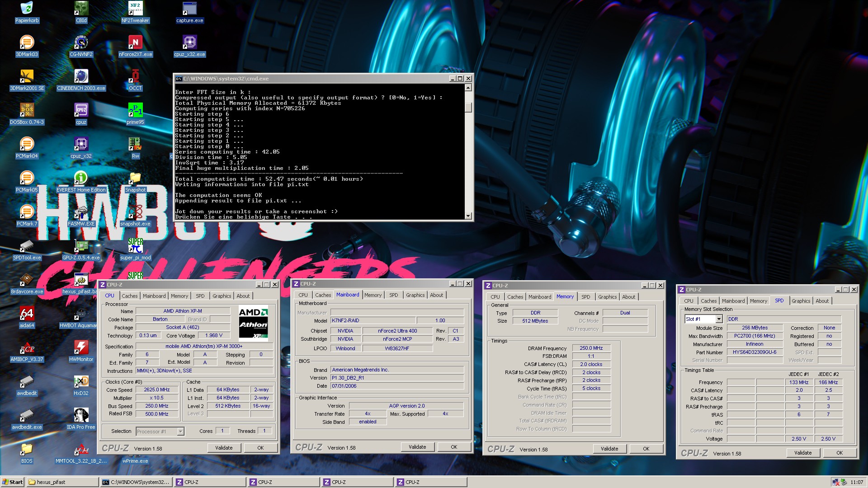Click Validate in the SPD CPU-Z window
868x488 pixels.
pos(803,453)
